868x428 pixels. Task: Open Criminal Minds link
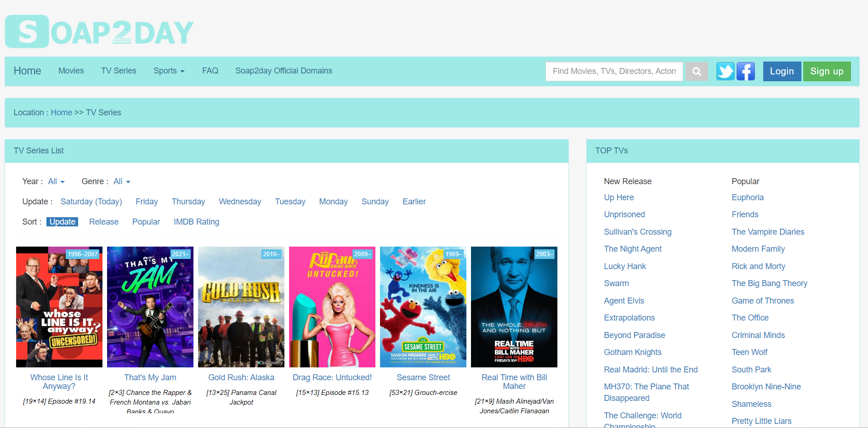pyautogui.click(x=758, y=335)
